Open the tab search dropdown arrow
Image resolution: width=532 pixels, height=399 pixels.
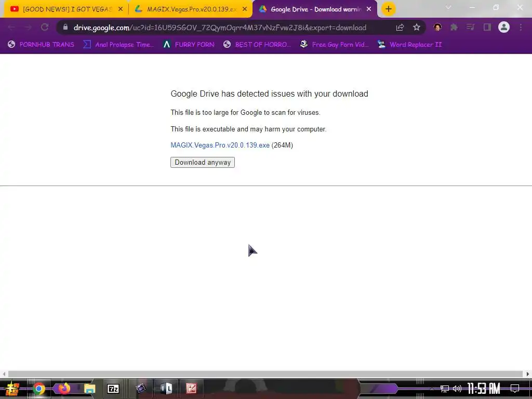tap(448, 7)
